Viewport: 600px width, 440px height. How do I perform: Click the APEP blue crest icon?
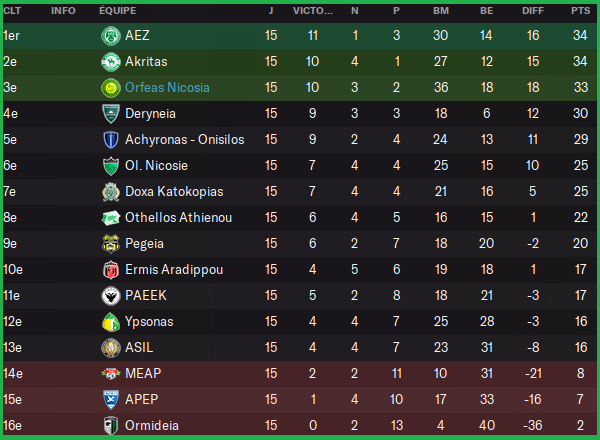pos(110,399)
